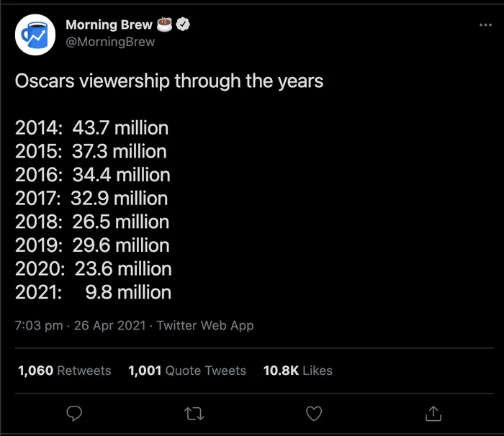Click the Morning Brew display name
Screen dimensions: 504x436
click(109, 25)
